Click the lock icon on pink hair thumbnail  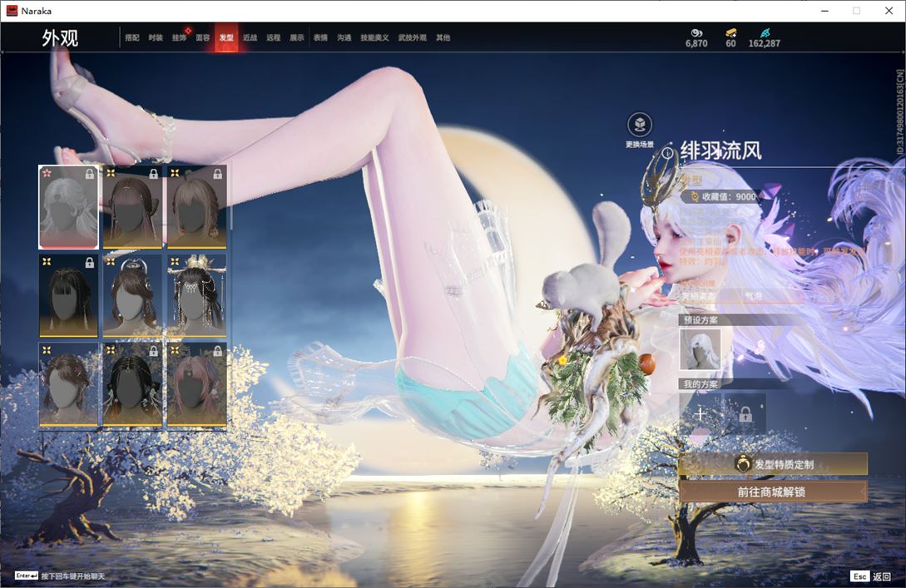tap(218, 351)
